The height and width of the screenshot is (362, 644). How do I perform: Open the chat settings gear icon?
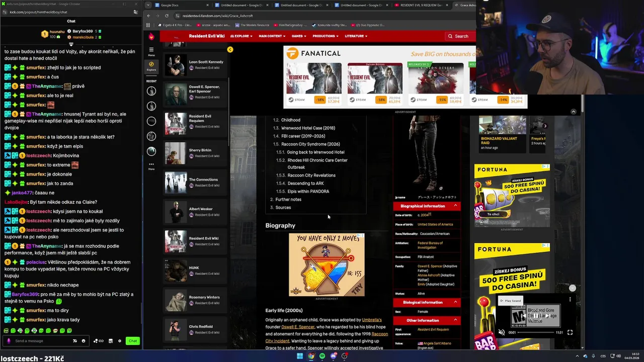120,341
